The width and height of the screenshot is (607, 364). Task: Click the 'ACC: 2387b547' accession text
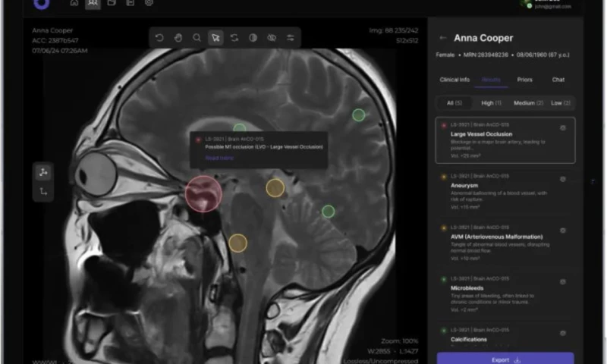pos(55,40)
